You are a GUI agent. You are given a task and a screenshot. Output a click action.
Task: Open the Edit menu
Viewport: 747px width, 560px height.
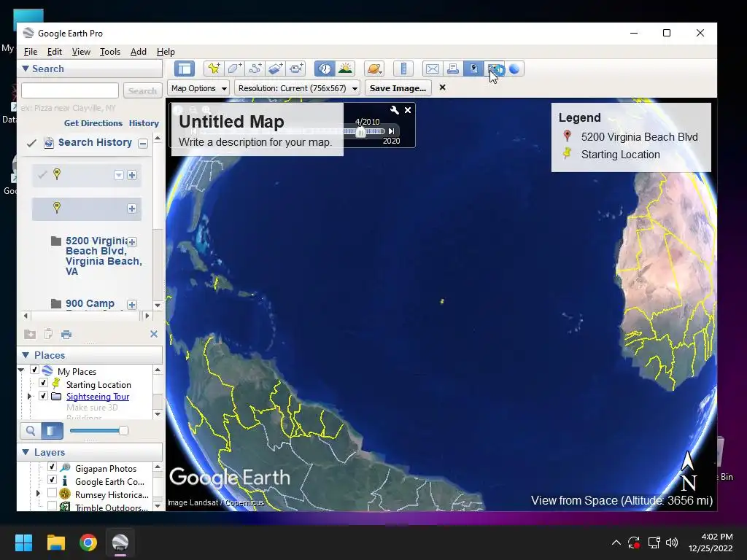tap(54, 52)
